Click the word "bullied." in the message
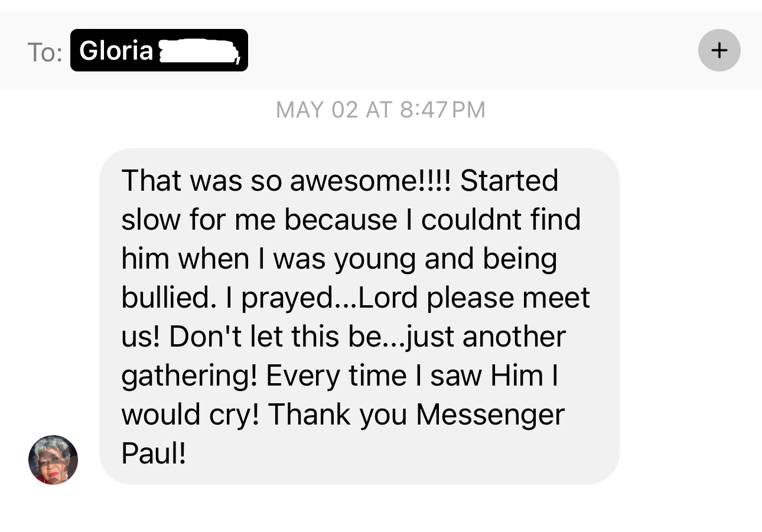 [165, 297]
